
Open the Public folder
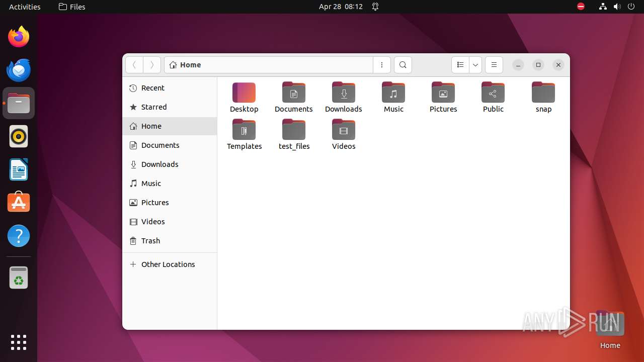pos(493,98)
